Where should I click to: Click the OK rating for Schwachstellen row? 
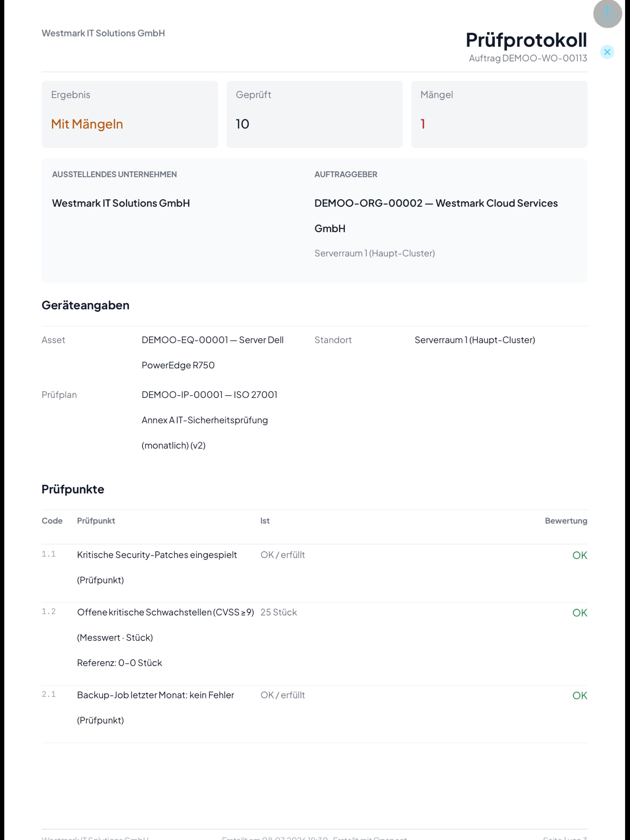580,613
